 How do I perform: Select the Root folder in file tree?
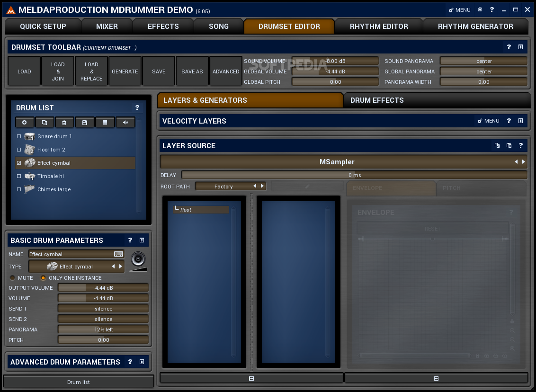tap(201, 210)
